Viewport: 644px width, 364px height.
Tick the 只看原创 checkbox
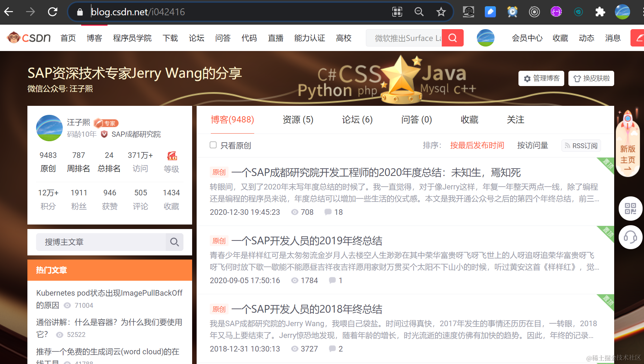[213, 145]
